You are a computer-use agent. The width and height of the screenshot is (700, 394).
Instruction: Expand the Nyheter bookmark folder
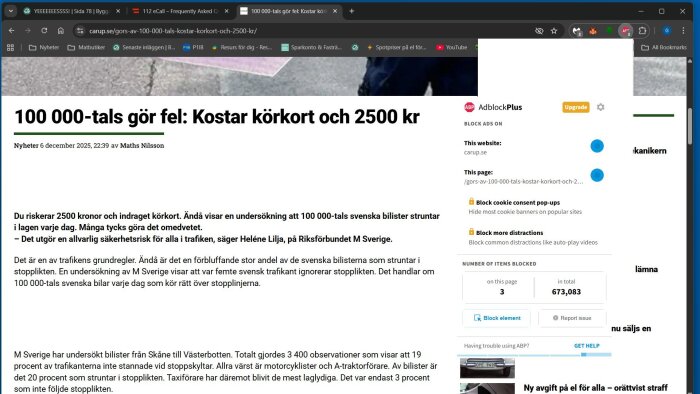44,47
